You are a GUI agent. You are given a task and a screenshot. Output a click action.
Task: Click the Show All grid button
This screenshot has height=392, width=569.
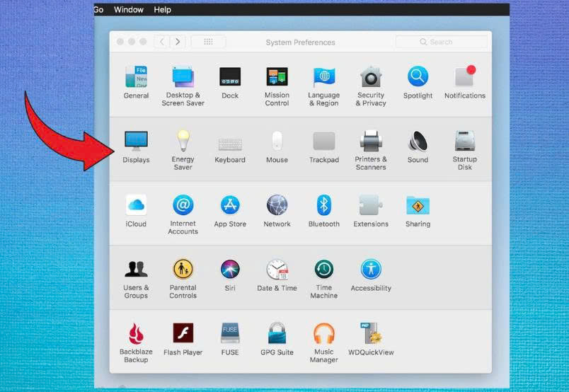[x=208, y=42]
